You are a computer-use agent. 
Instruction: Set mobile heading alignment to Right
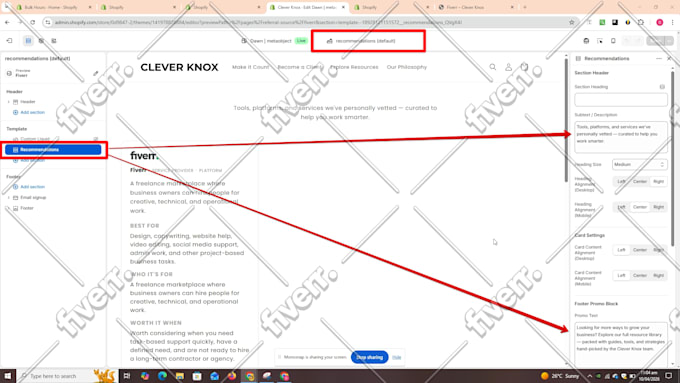click(658, 207)
